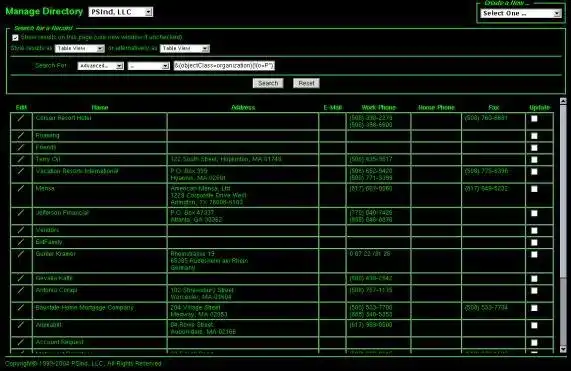Edit Jefferson Financial record via pencil icon

21,213
